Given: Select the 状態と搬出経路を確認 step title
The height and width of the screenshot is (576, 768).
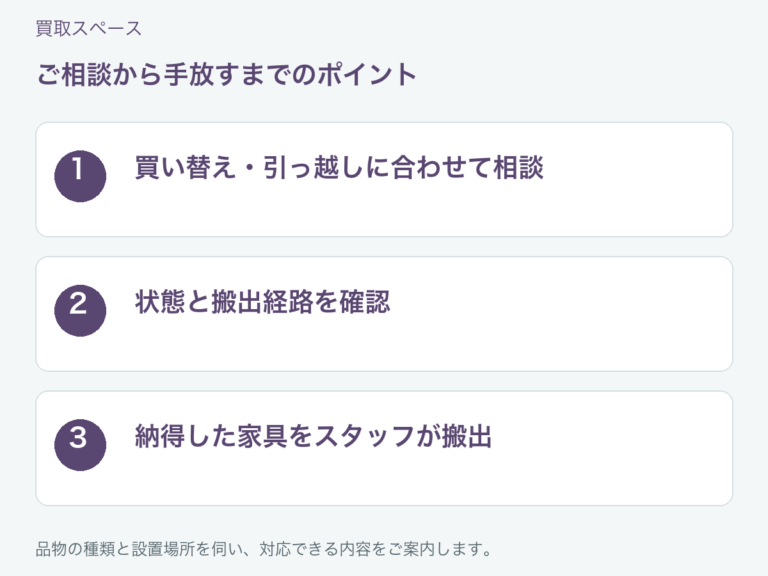Looking at the screenshot, I should pyautogui.click(x=263, y=302).
